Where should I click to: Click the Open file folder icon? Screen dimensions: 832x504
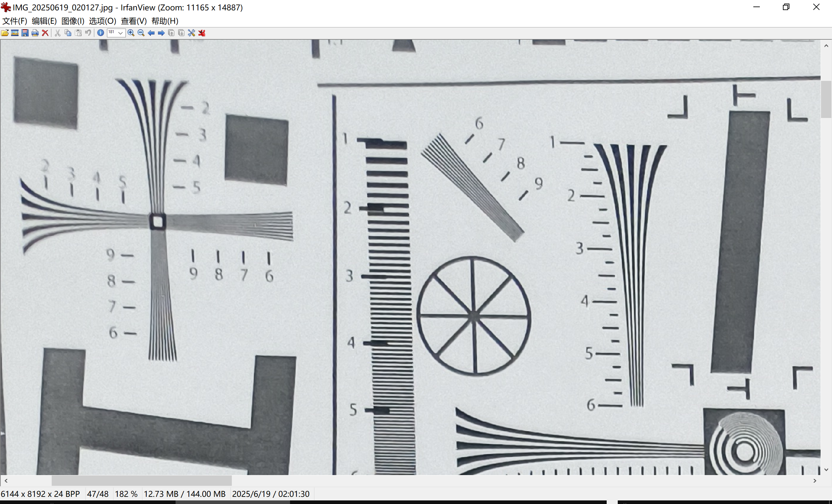click(5, 33)
